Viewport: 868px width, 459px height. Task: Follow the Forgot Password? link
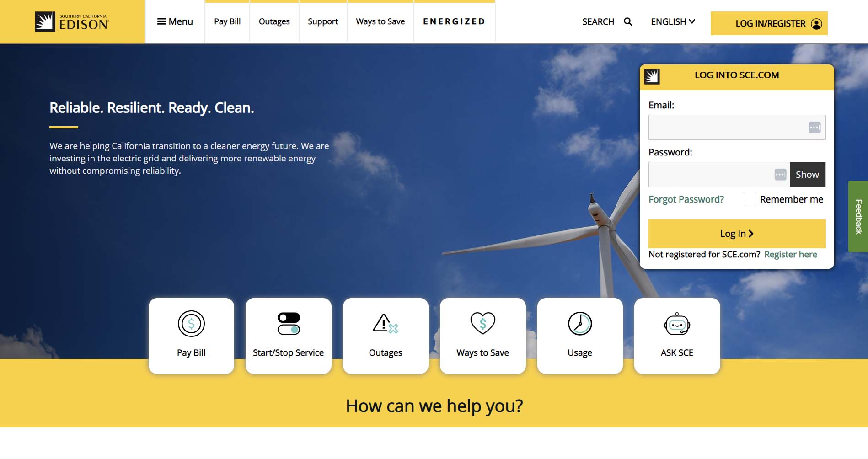(686, 199)
